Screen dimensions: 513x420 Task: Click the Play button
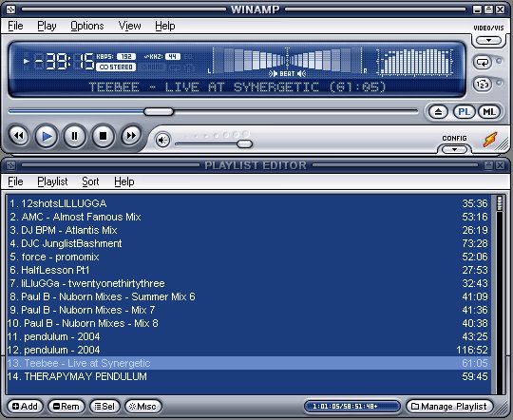pos(47,136)
